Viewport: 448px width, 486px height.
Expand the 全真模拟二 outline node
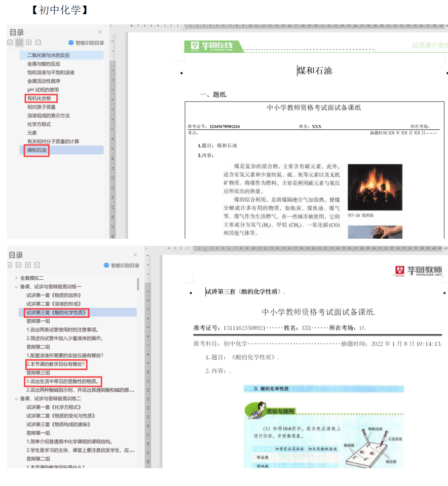point(16,278)
